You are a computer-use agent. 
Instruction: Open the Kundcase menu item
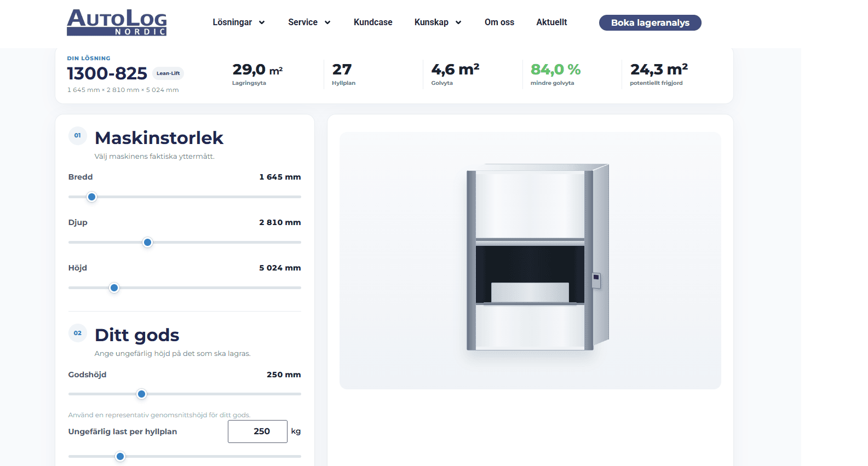click(373, 22)
